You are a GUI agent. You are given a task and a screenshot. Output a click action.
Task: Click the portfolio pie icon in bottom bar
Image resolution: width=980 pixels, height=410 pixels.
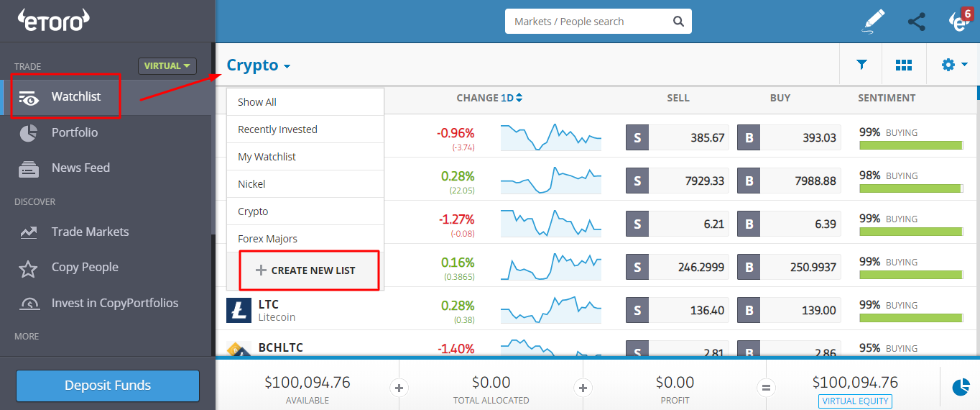(x=961, y=387)
